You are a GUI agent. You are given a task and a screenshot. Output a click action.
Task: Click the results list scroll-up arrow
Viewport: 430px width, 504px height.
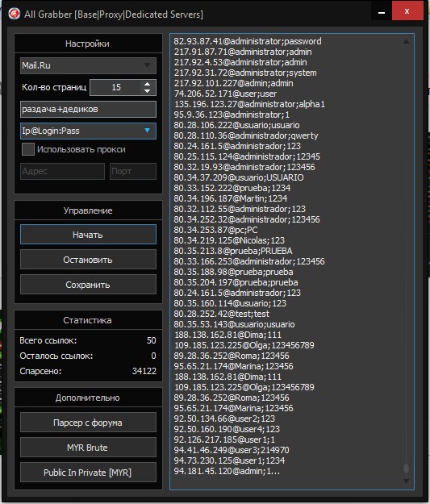point(406,41)
